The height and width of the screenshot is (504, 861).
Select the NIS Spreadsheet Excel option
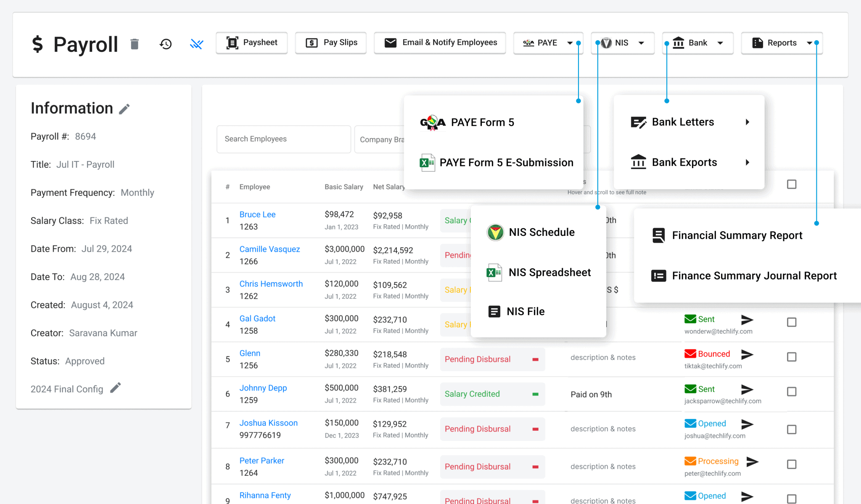pyautogui.click(x=549, y=272)
